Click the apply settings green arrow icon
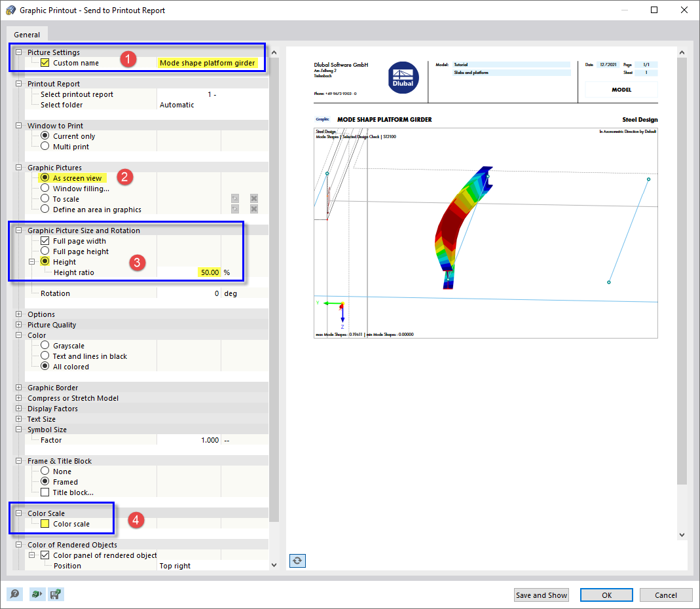Image resolution: width=700 pixels, height=609 pixels. point(37,594)
